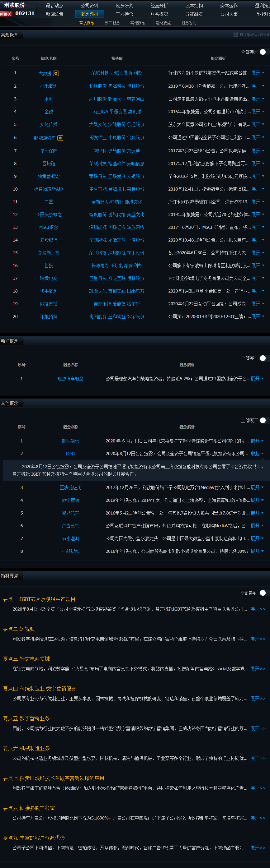Open the 节水灌溉 concept link
This screenshot has height=868, width=270.
pos(71,538)
